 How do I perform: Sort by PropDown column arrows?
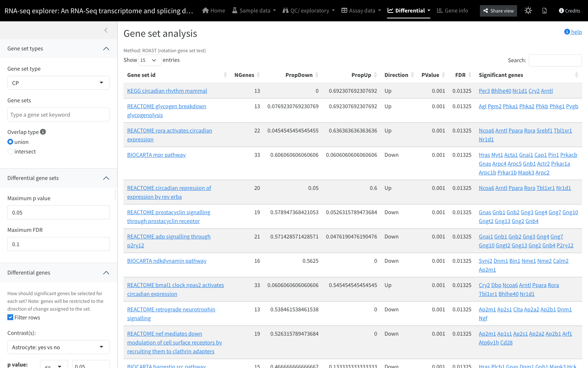pyautogui.click(x=317, y=75)
